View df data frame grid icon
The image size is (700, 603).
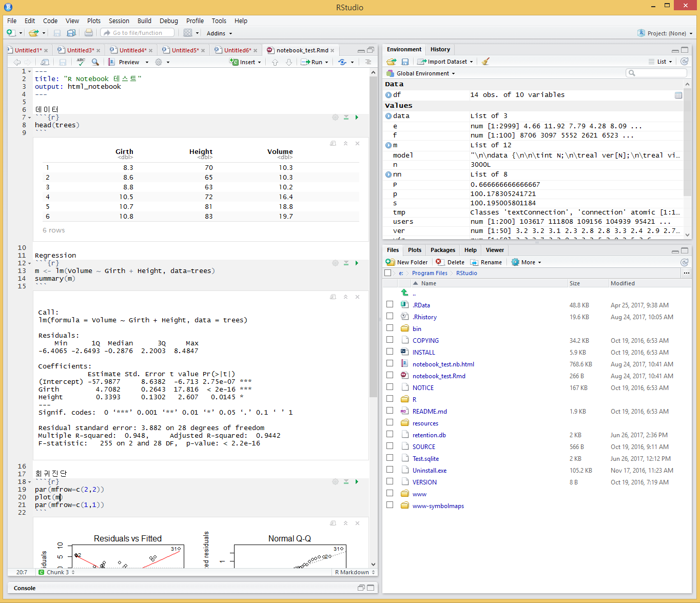coord(678,95)
